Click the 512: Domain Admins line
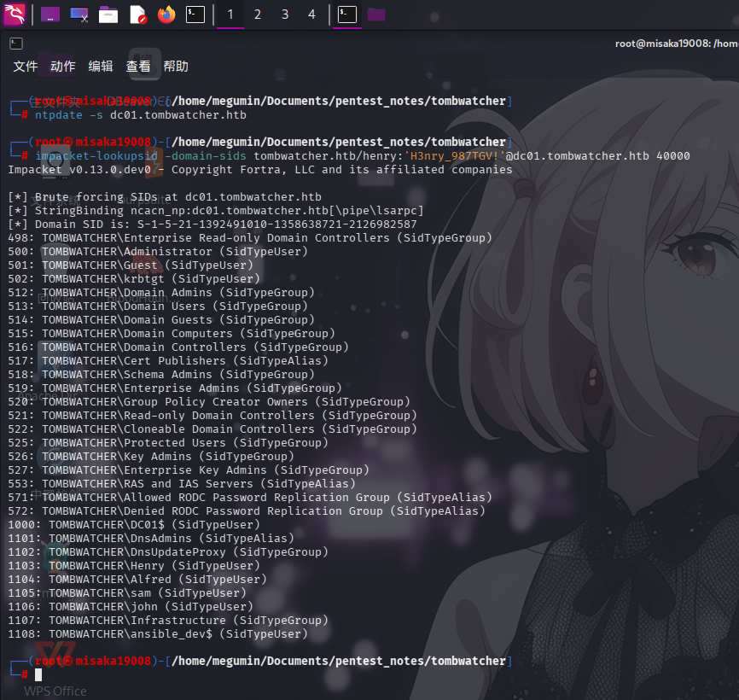Image resolution: width=739 pixels, height=700 pixels. pos(161,293)
